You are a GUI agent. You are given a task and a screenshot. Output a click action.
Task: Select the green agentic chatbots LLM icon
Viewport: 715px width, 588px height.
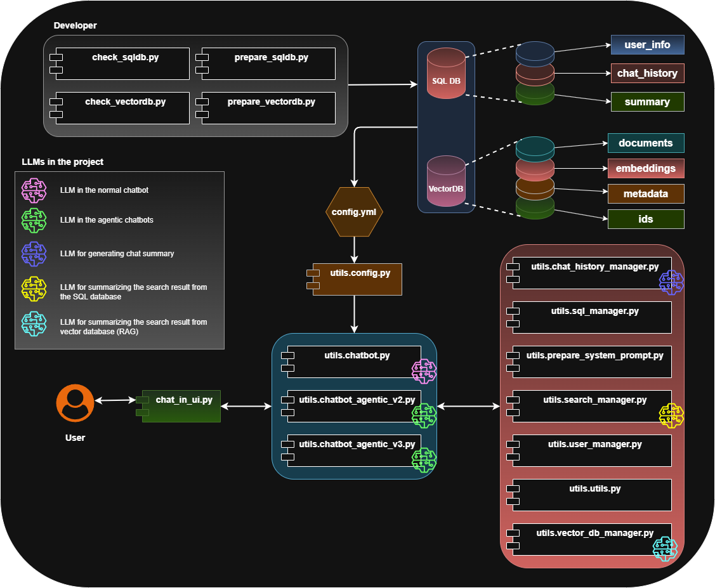[x=34, y=221]
